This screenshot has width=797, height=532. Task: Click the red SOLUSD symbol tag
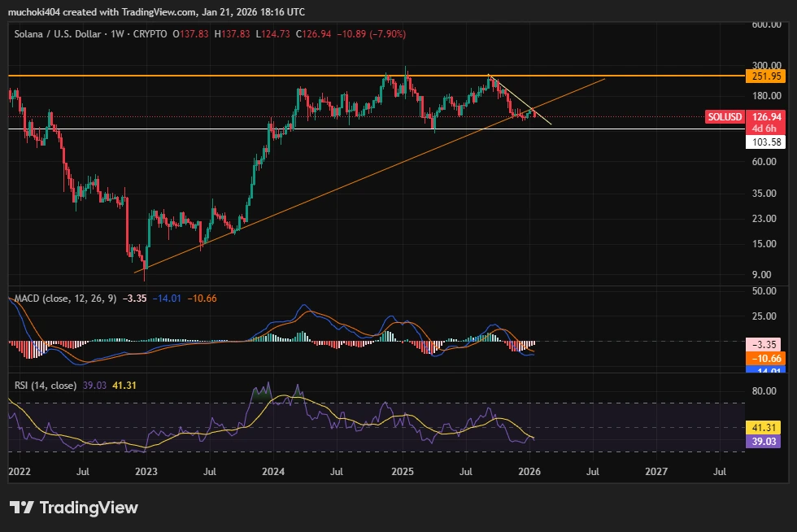[x=724, y=117]
